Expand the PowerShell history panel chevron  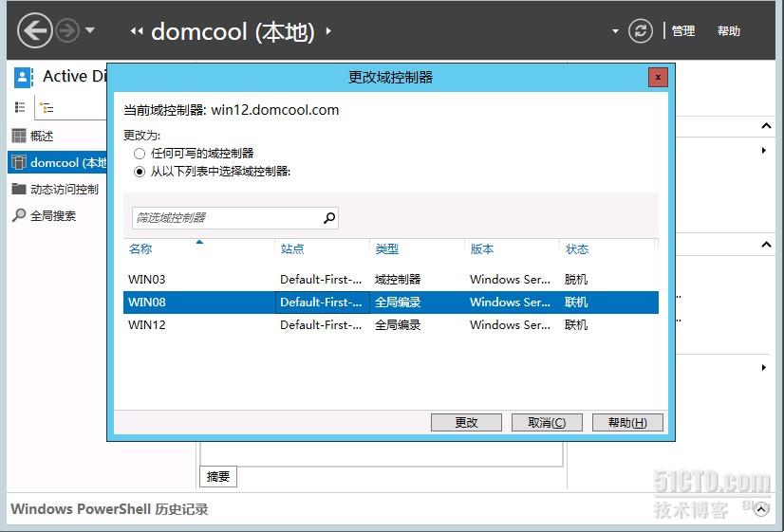[761, 509]
